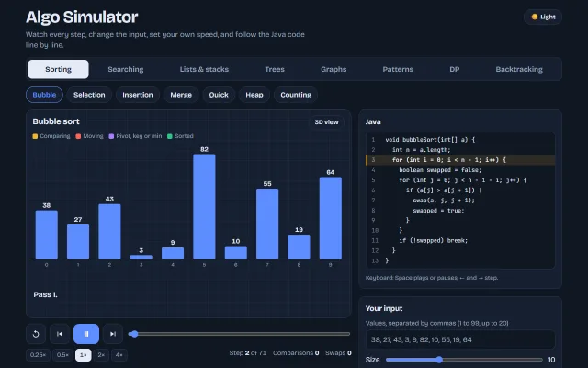The image size is (588, 368).
Task: Click the 'Bubble sort' panel heading
Action: (56, 121)
